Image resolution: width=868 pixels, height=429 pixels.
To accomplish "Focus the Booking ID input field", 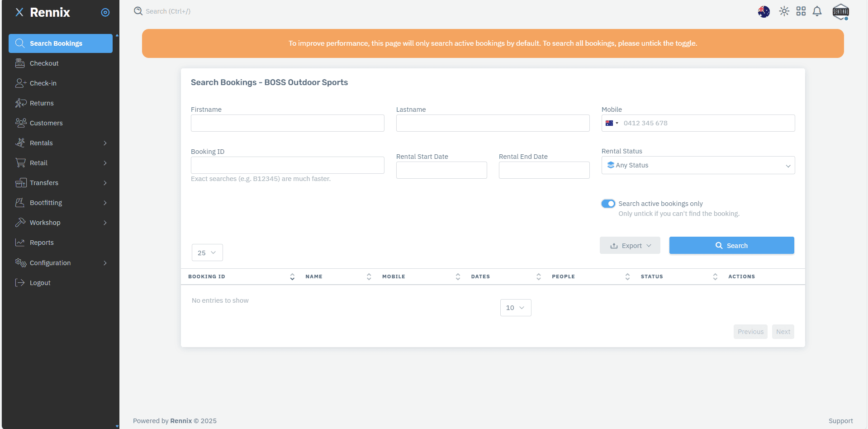I will tap(288, 165).
